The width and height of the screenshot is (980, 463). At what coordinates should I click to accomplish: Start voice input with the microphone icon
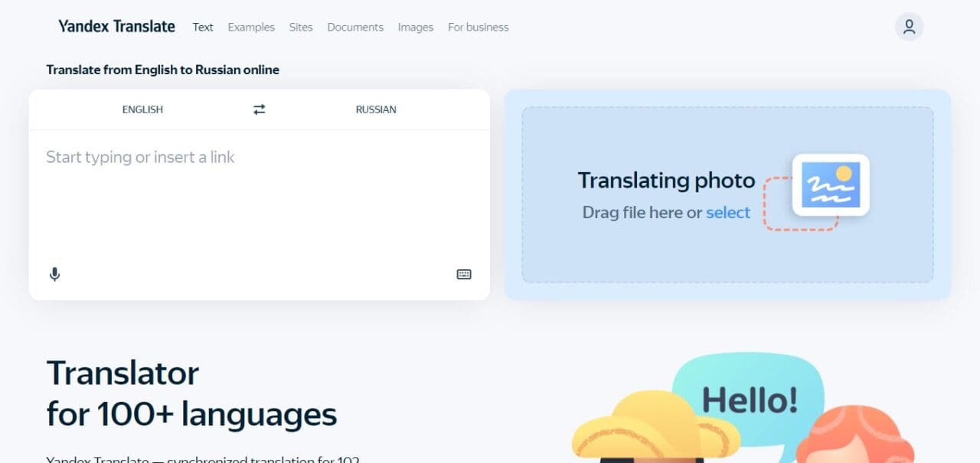coord(54,274)
